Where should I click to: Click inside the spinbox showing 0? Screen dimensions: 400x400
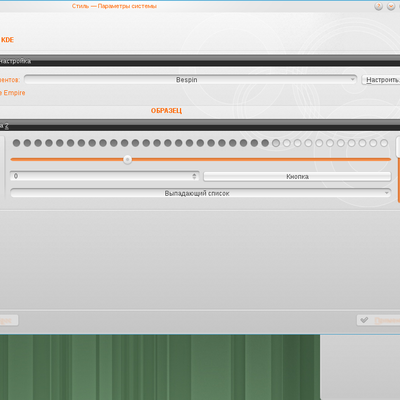(x=105, y=176)
